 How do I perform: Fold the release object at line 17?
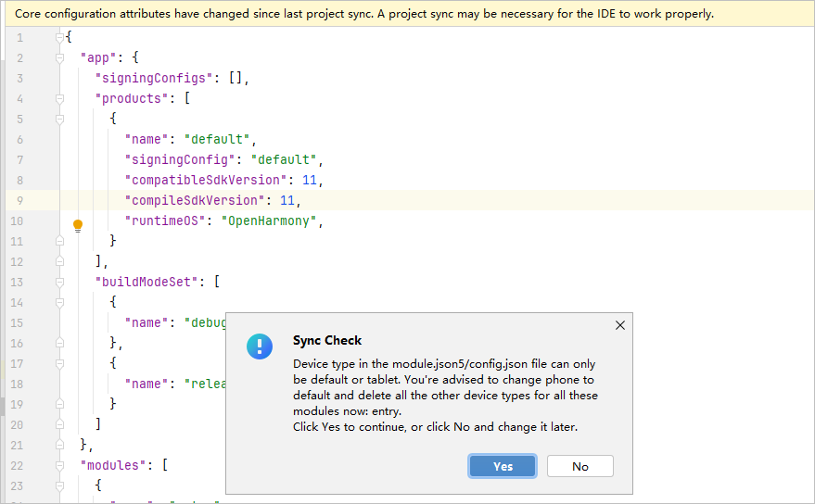pyautogui.click(x=59, y=363)
